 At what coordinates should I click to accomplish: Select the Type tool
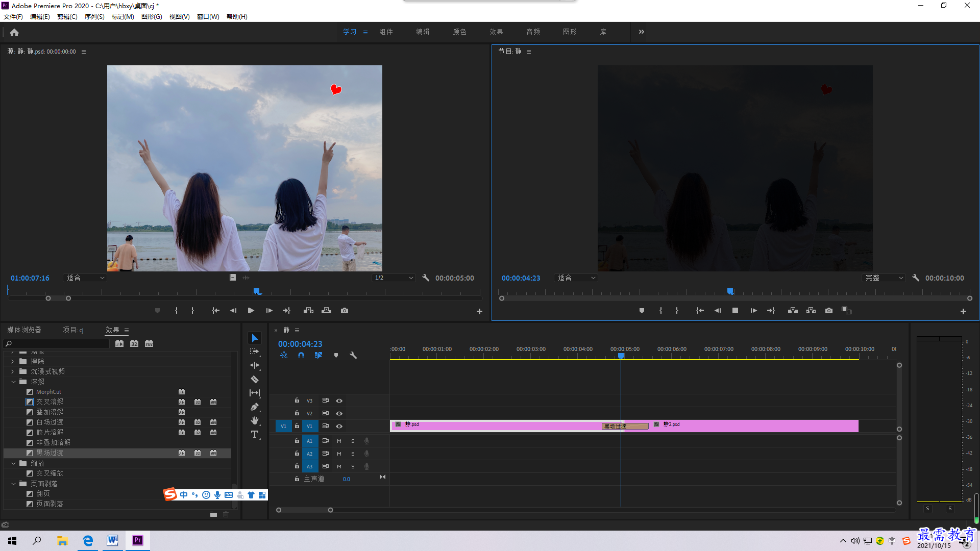(255, 434)
